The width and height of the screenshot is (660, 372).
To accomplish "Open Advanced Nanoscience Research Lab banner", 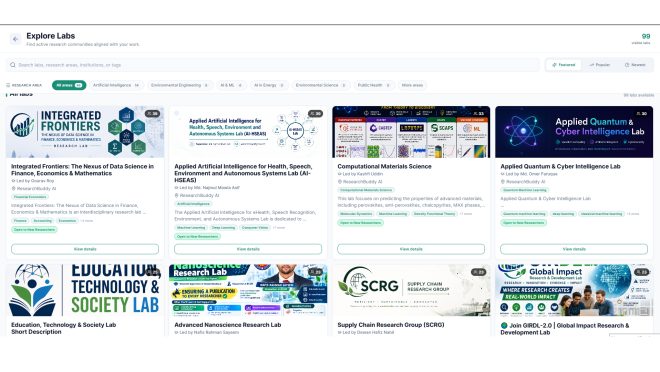I will (x=248, y=290).
